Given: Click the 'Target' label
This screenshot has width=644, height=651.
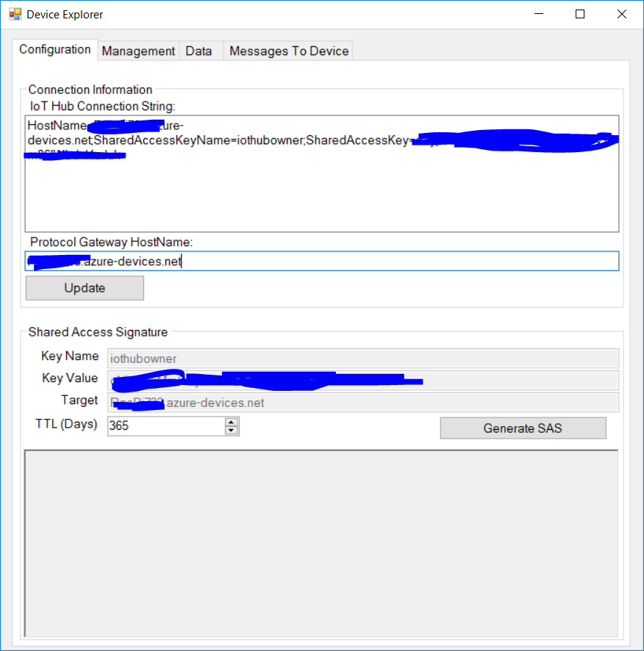Looking at the screenshot, I should pos(79,400).
